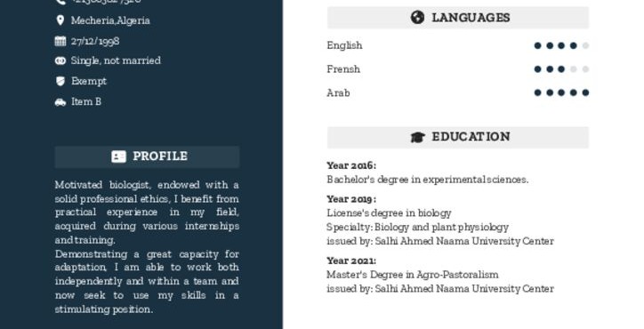Viewport: 644px width, 329px height.
Task: Click the calendar icon next to 27/12/1998
Action: point(60,41)
